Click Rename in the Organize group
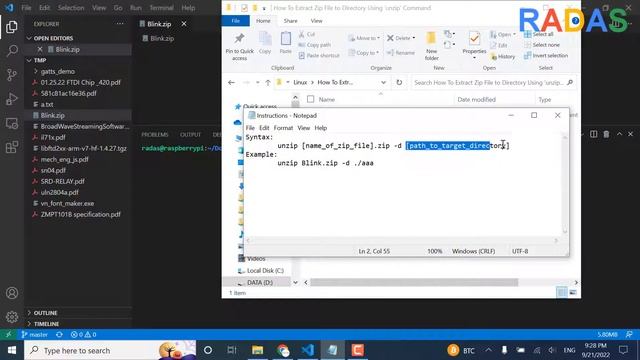Viewport: 640px width, 360px height. (401, 53)
